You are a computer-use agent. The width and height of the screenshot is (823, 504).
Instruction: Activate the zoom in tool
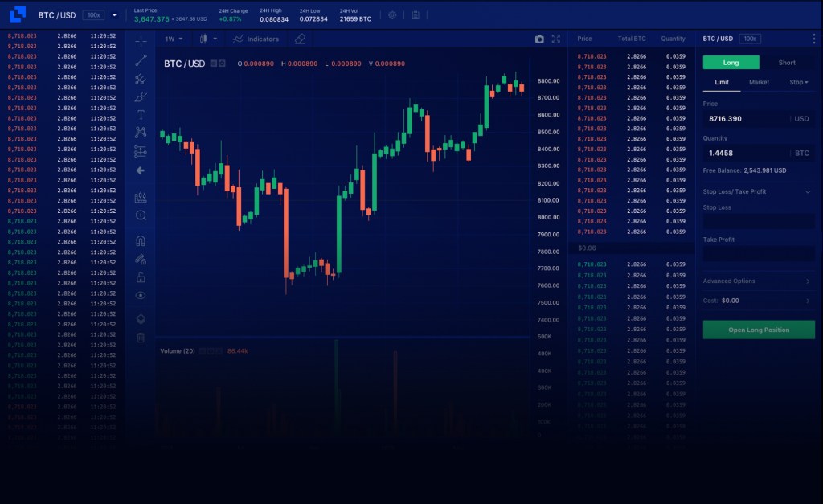tap(141, 215)
